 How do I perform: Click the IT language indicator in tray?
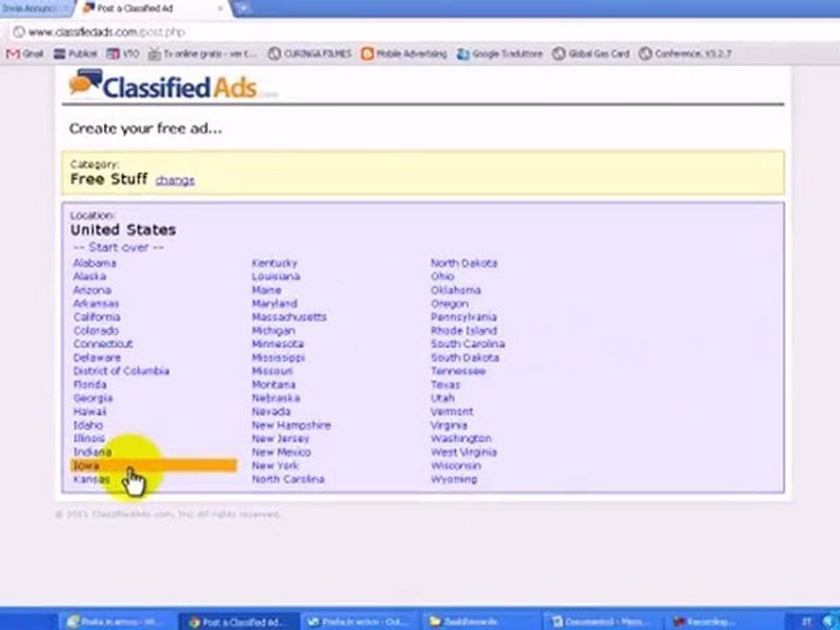[807, 621]
